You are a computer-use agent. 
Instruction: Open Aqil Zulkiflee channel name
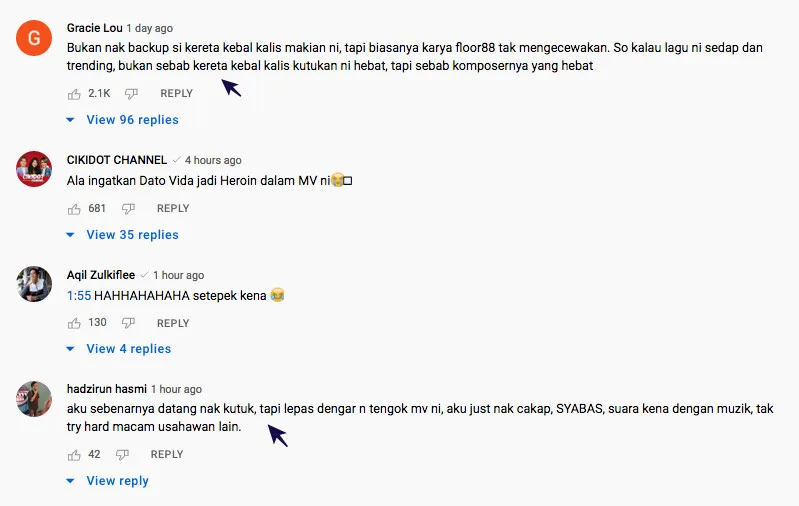[x=101, y=275]
